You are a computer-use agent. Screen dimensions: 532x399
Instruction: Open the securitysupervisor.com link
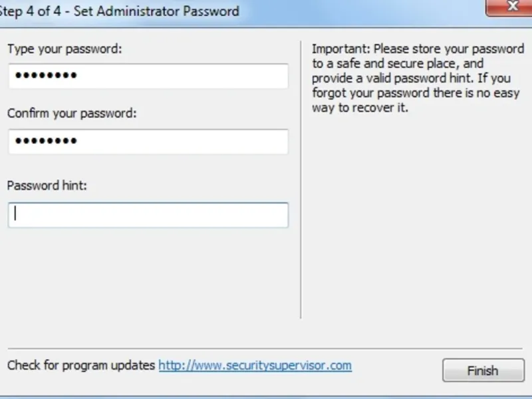click(x=255, y=366)
